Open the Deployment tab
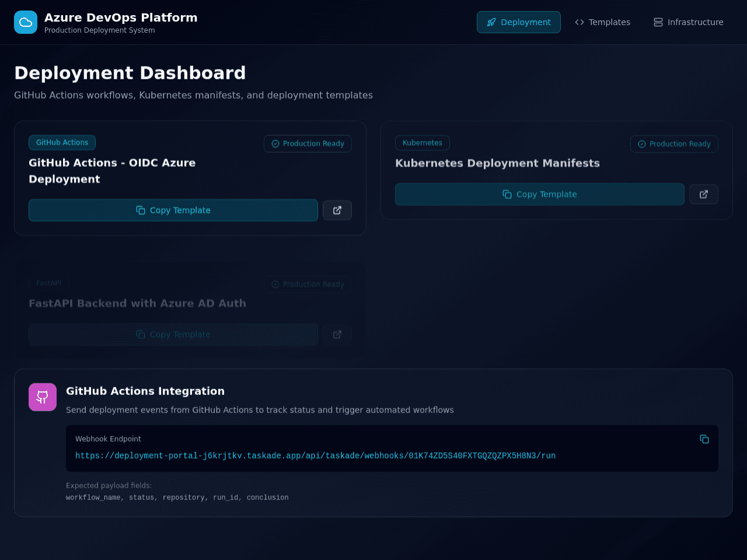Image resolution: width=747 pixels, height=560 pixels. [519, 22]
